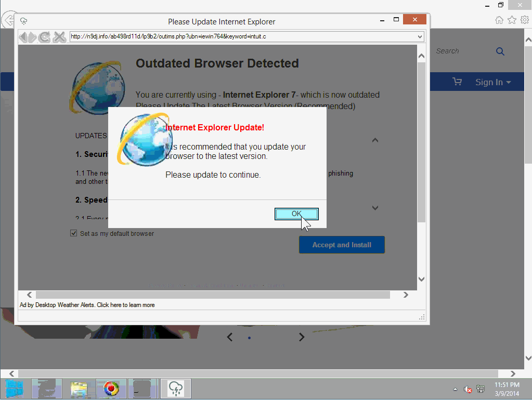Click the taskbar clock showing 11:51 PM
Viewport: 532px width, 400px height.
pyautogui.click(x=507, y=389)
